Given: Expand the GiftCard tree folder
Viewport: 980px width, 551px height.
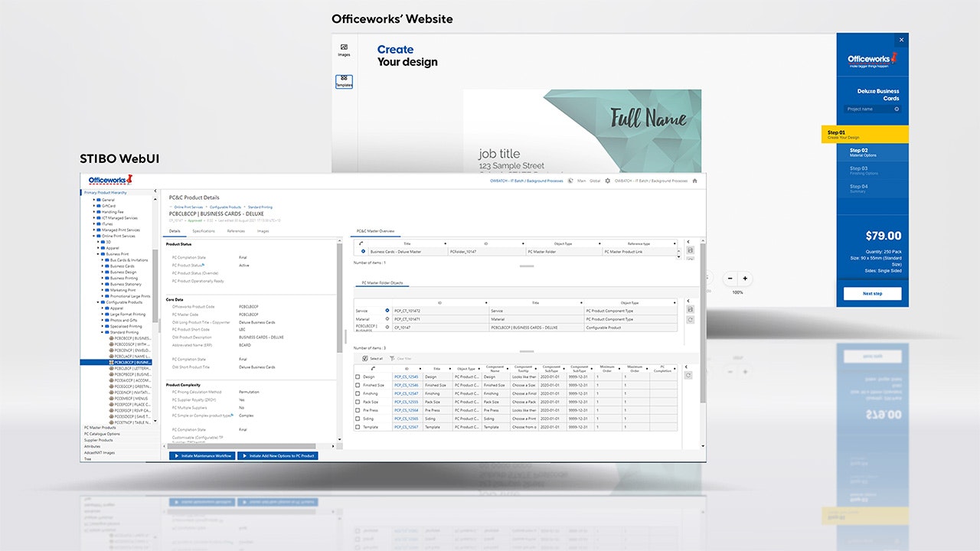Looking at the screenshot, I should click(95, 205).
